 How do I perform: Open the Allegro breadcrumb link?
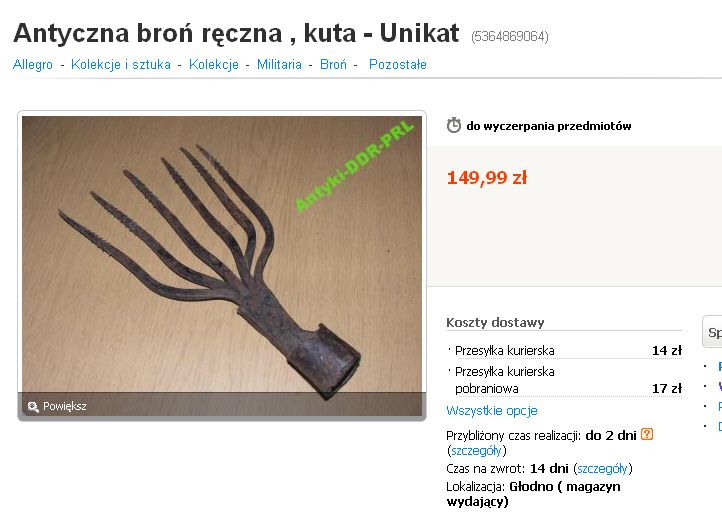pos(33,64)
